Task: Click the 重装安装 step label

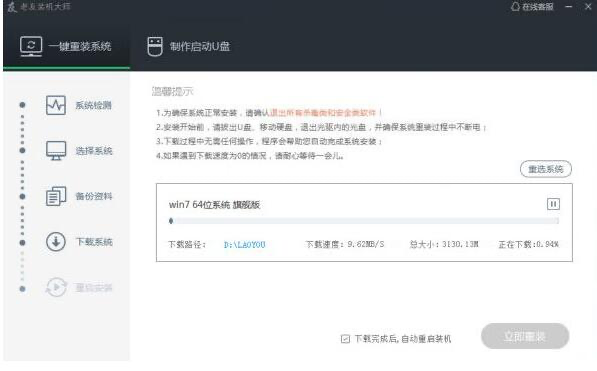Action: click(94, 288)
